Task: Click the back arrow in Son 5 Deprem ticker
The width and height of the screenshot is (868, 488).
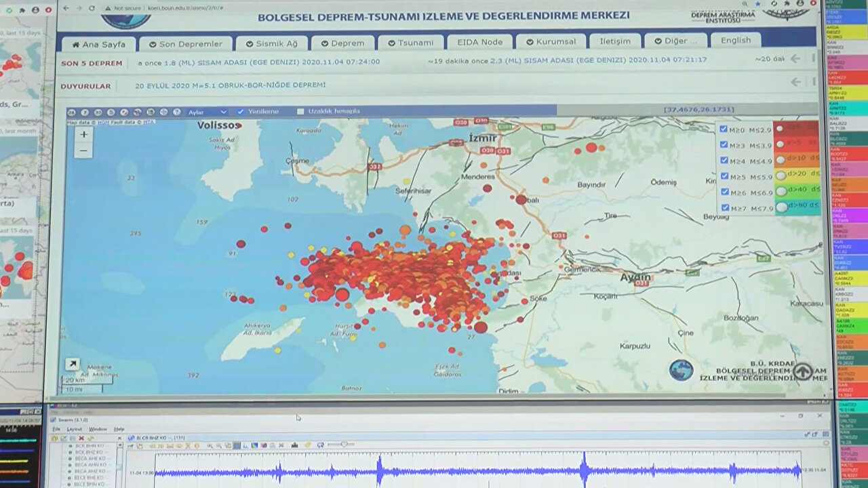Action: click(x=795, y=59)
